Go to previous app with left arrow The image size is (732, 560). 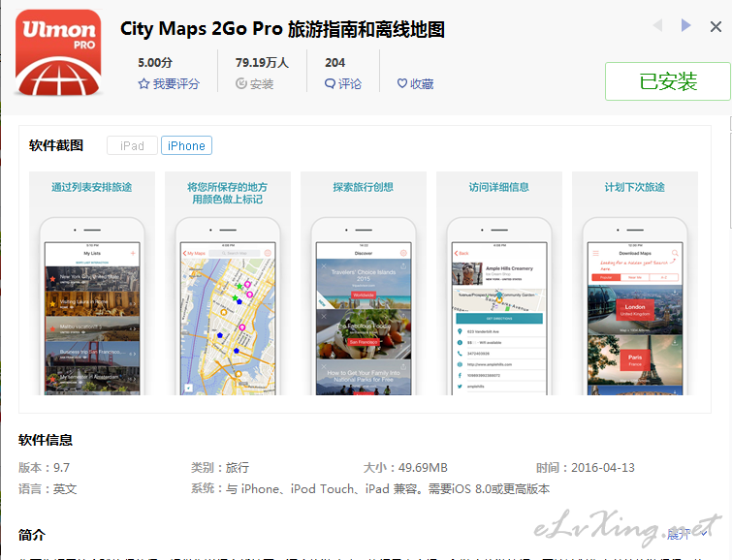pyautogui.click(x=657, y=25)
